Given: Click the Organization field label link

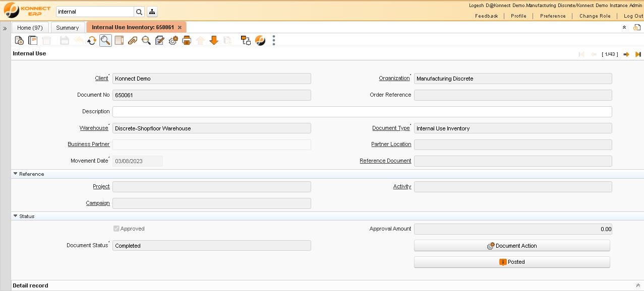Looking at the screenshot, I should coord(394,78).
